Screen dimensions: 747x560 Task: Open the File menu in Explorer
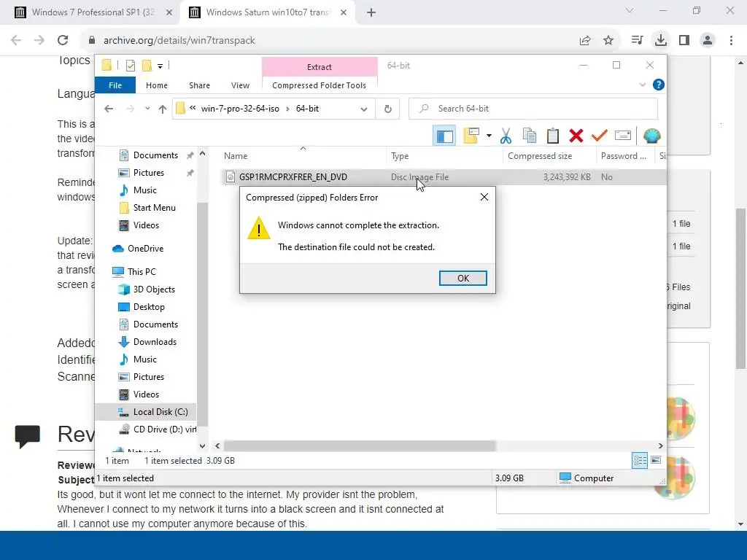click(115, 85)
